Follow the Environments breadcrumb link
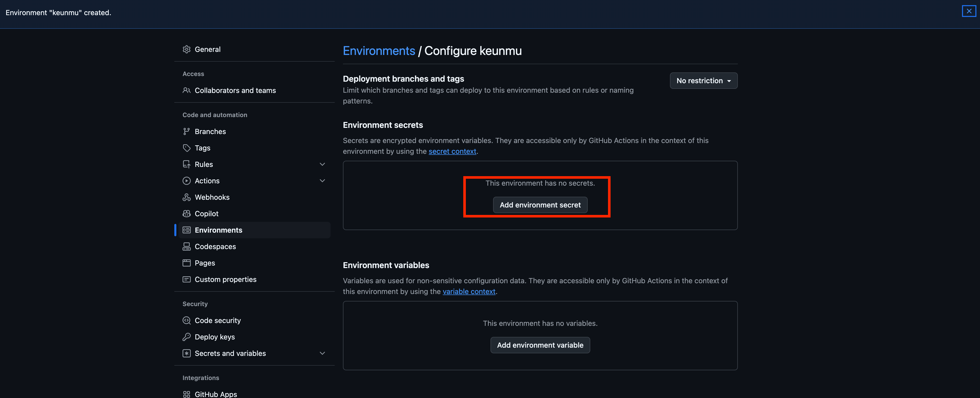Image resolution: width=980 pixels, height=398 pixels. click(x=378, y=51)
